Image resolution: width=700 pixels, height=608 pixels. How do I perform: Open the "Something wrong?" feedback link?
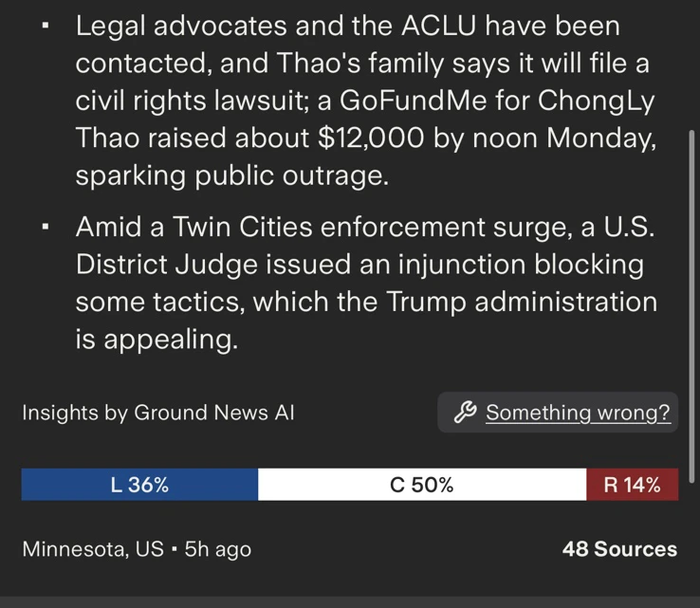click(x=577, y=413)
